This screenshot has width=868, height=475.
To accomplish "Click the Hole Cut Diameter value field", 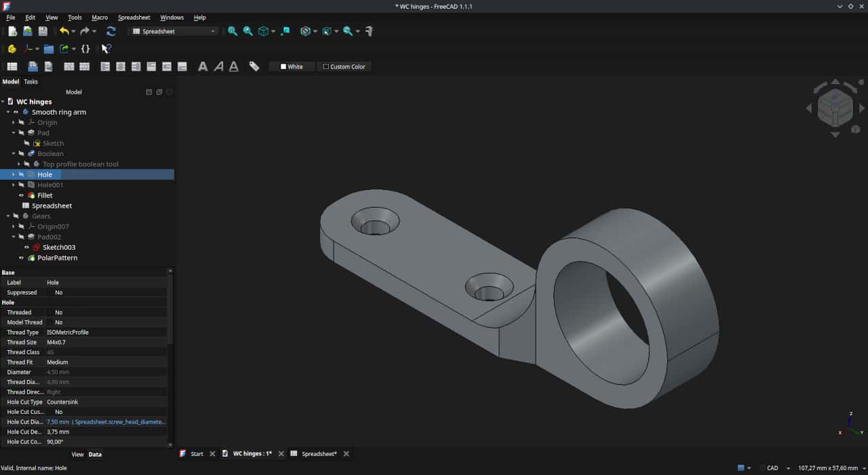I will coord(106,422).
